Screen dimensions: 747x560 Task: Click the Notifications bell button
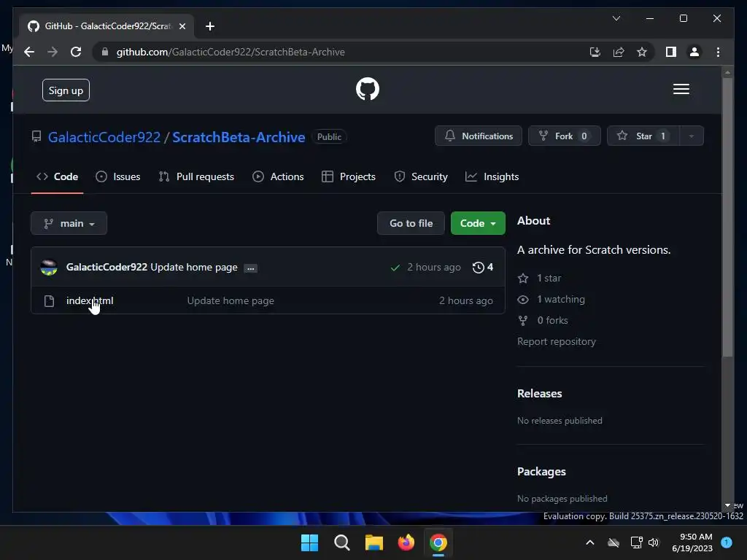[x=479, y=136]
